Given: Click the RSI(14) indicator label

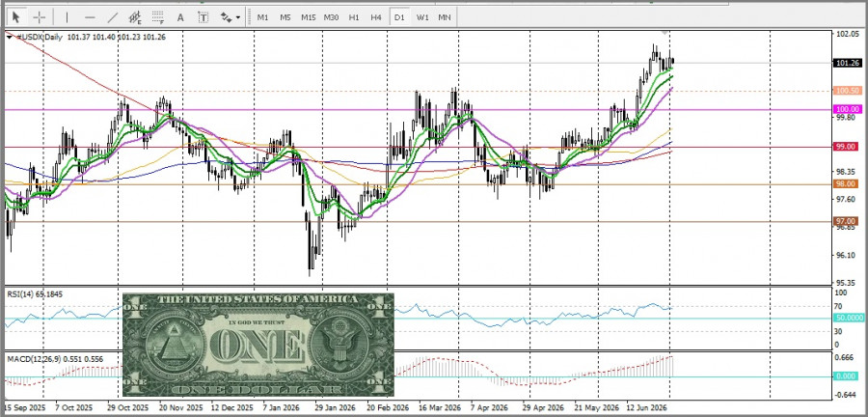Looking at the screenshot, I should pos(35,294).
